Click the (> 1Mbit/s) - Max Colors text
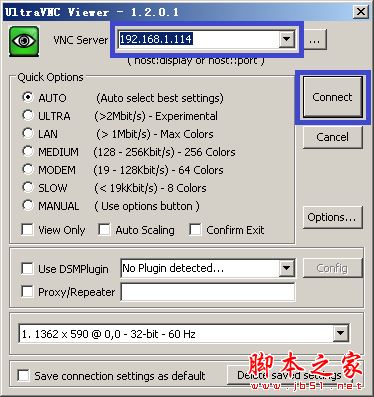The width and height of the screenshot is (374, 397). [x=155, y=134]
